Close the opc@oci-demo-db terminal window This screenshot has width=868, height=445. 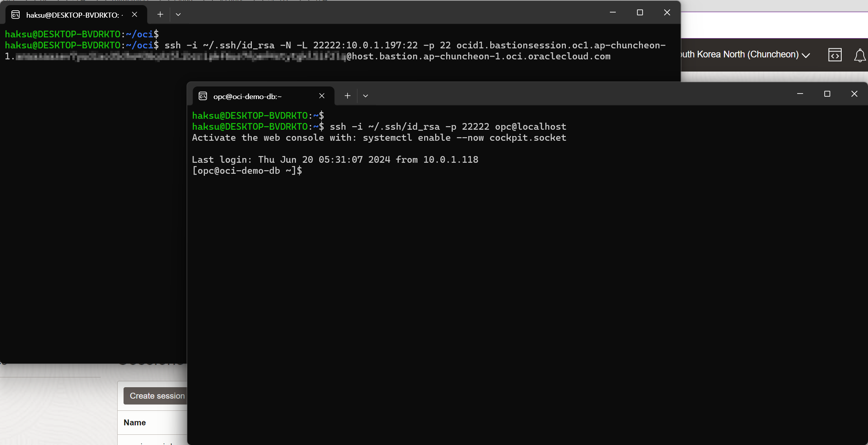pos(854,94)
